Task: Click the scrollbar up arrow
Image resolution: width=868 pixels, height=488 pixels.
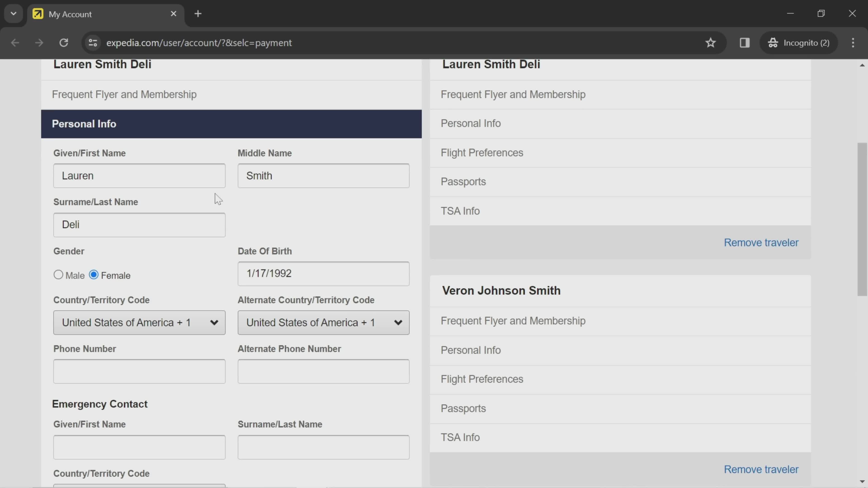Action: (x=862, y=65)
